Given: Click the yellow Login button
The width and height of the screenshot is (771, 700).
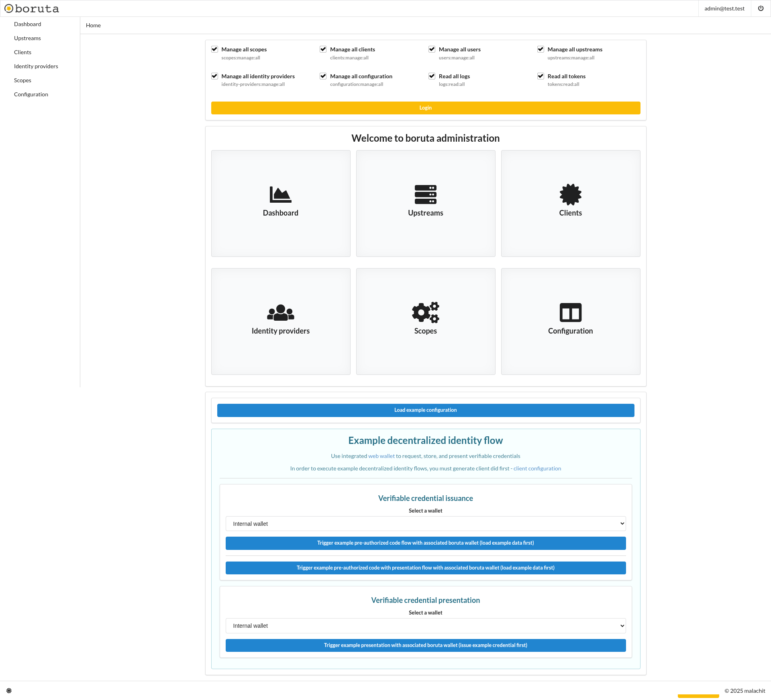Looking at the screenshot, I should pyautogui.click(x=425, y=108).
